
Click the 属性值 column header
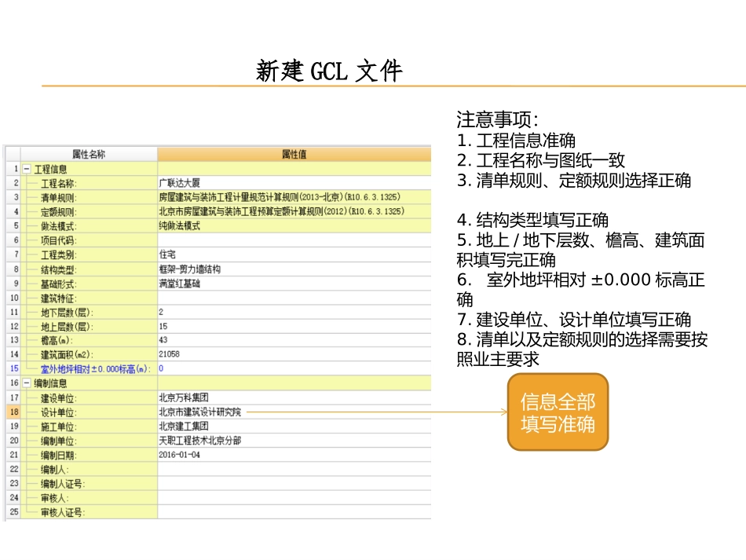click(294, 154)
